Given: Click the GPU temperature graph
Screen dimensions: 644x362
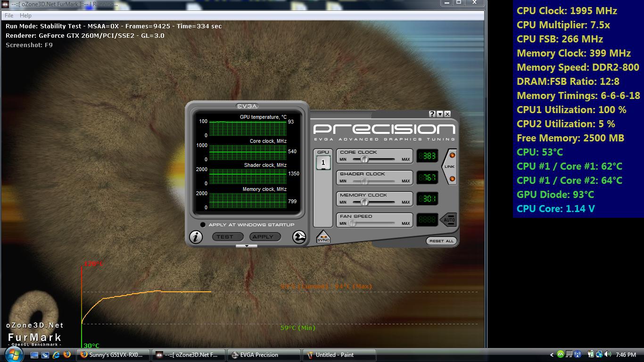Looking at the screenshot, I should pos(248,128).
